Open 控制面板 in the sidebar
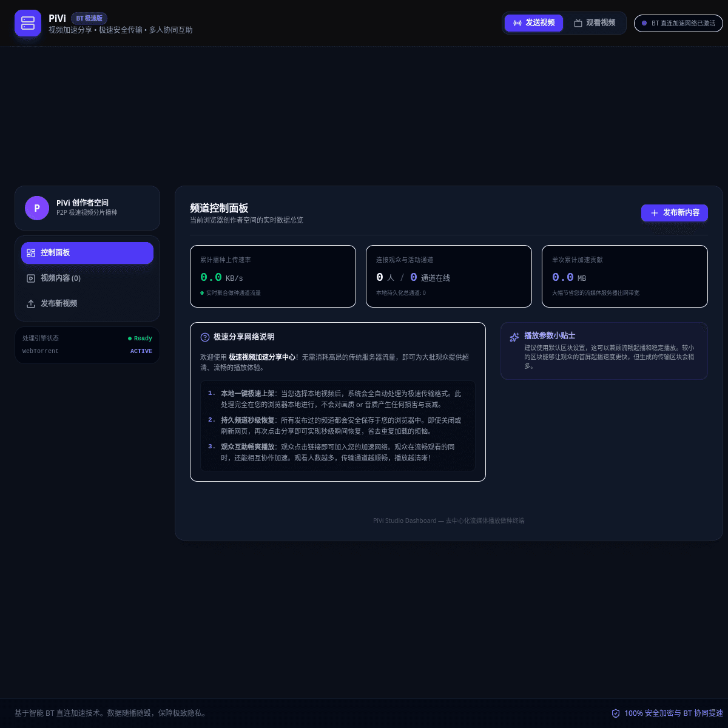Image resolution: width=728 pixels, height=728 pixels. pos(87,253)
